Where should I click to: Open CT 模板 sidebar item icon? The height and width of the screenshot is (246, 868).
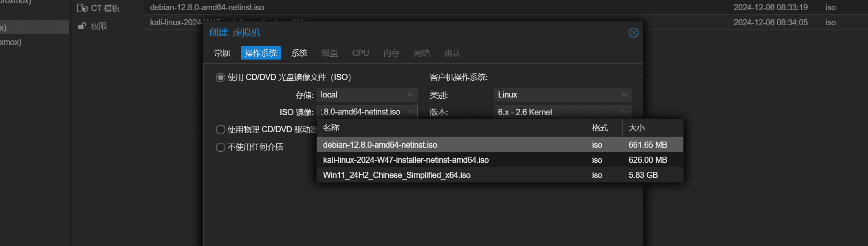[82, 8]
